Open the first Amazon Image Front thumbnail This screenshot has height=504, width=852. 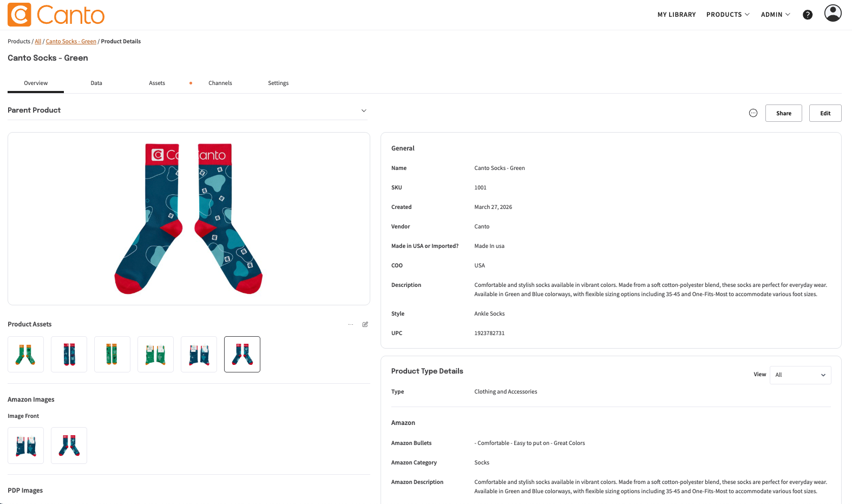pos(25,446)
